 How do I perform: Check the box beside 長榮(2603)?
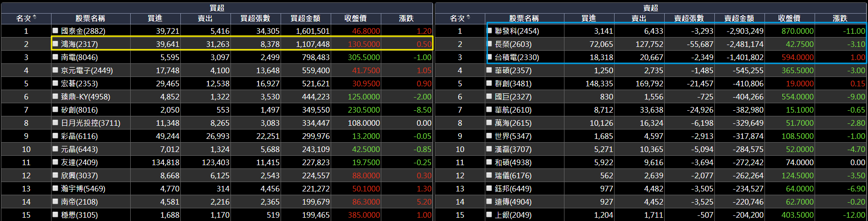pos(490,44)
